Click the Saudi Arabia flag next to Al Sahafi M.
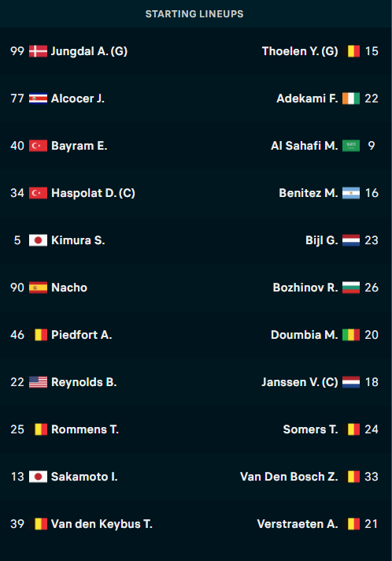Screen dimensions: 392x561 (351, 146)
